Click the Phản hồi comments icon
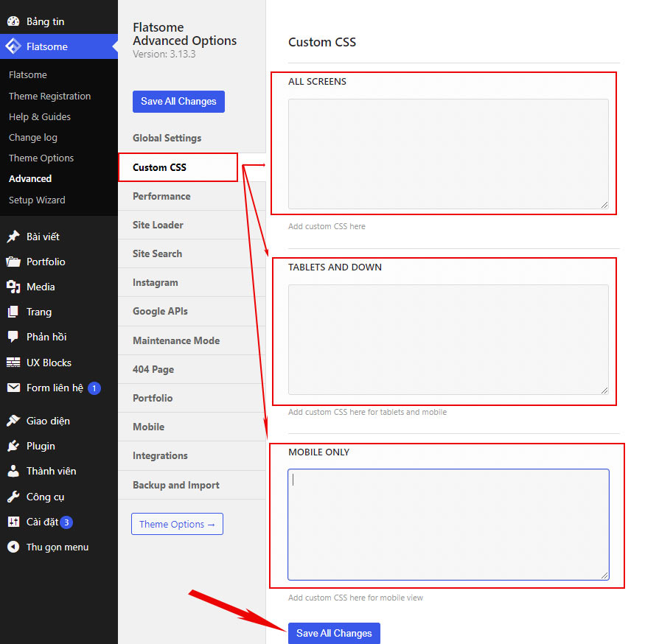 point(13,337)
